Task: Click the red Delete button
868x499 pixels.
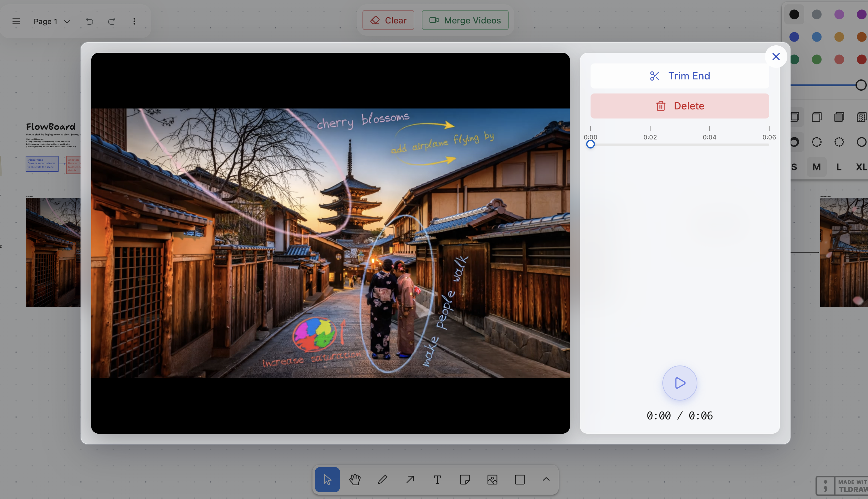Action: click(x=679, y=106)
